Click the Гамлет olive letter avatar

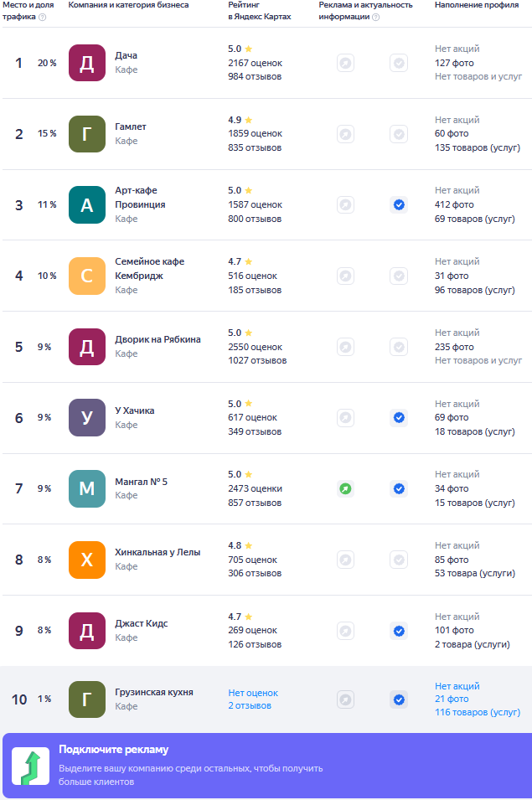pyautogui.click(x=86, y=134)
